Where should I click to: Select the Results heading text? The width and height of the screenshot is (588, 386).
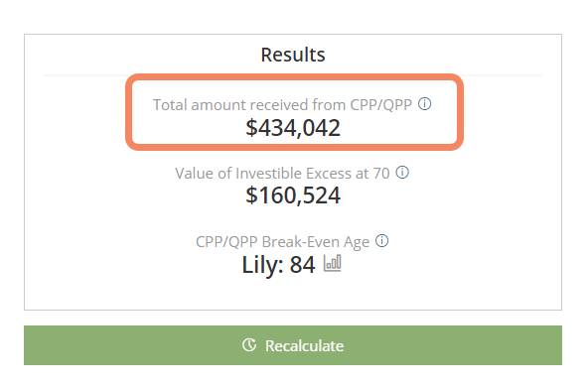[293, 55]
